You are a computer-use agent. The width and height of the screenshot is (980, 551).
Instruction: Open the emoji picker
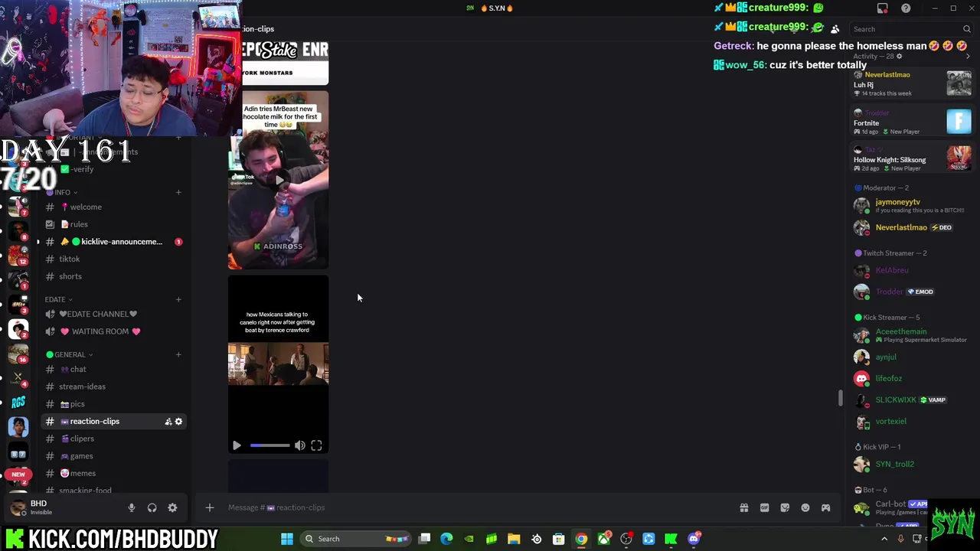click(805, 507)
